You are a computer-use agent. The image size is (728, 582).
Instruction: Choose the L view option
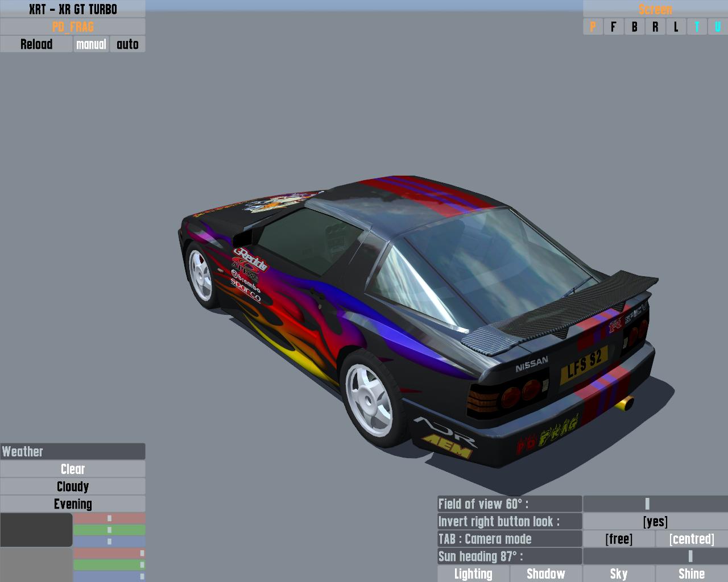click(676, 27)
